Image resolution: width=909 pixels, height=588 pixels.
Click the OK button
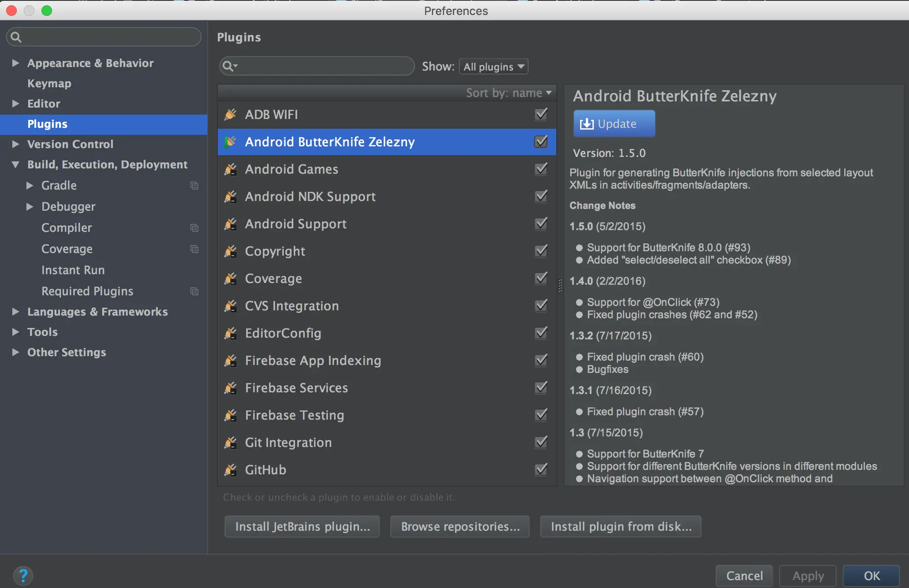tap(872, 576)
